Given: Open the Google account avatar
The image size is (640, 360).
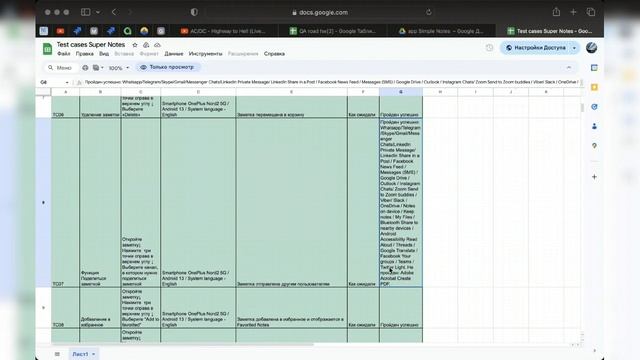Looking at the screenshot, I should click(x=591, y=48).
